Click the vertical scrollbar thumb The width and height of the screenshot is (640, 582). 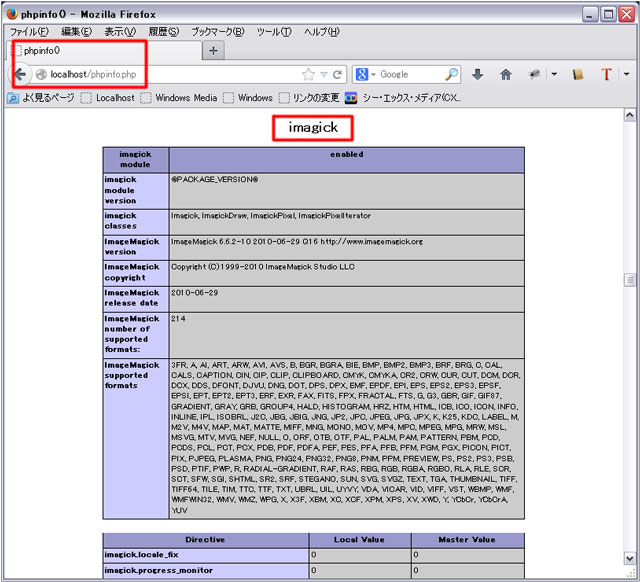tap(630, 280)
